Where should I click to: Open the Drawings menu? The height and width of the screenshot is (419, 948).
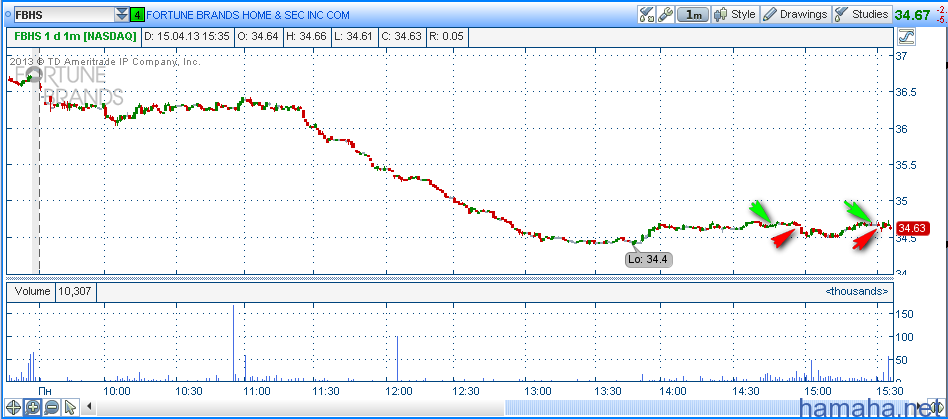pos(795,15)
